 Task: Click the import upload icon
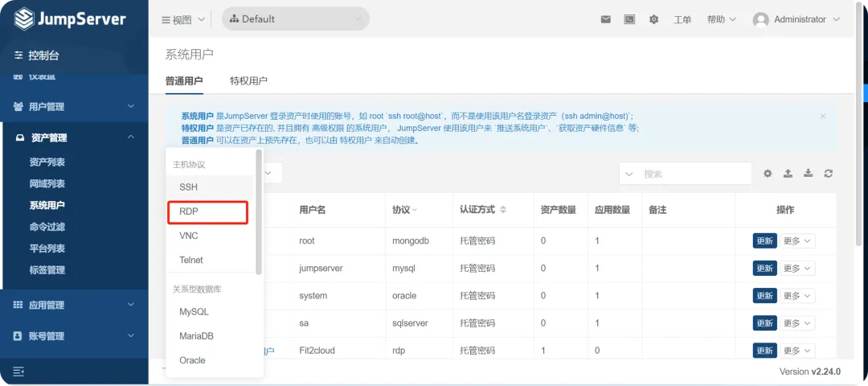click(x=788, y=174)
